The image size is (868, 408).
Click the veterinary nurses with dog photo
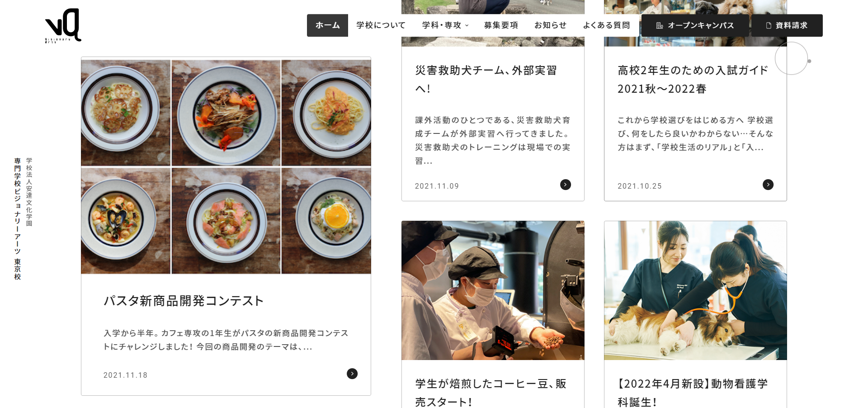click(695, 290)
